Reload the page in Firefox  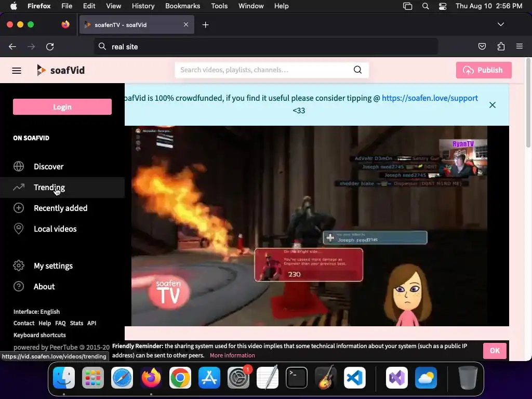click(x=50, y=47)
